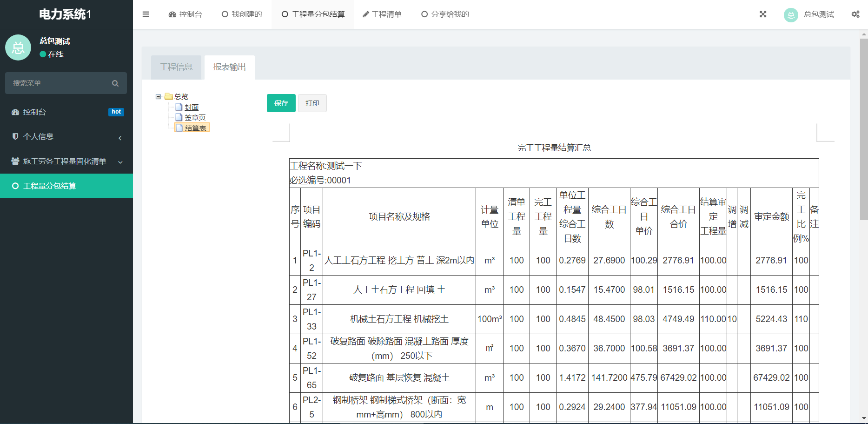The image size is (868, 424).
Task: Switch to the 我创建的 tab
Action: click(x=242, y=14)
